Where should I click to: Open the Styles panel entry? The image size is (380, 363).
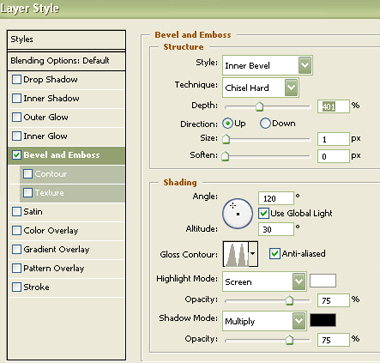tap(66, 40)
